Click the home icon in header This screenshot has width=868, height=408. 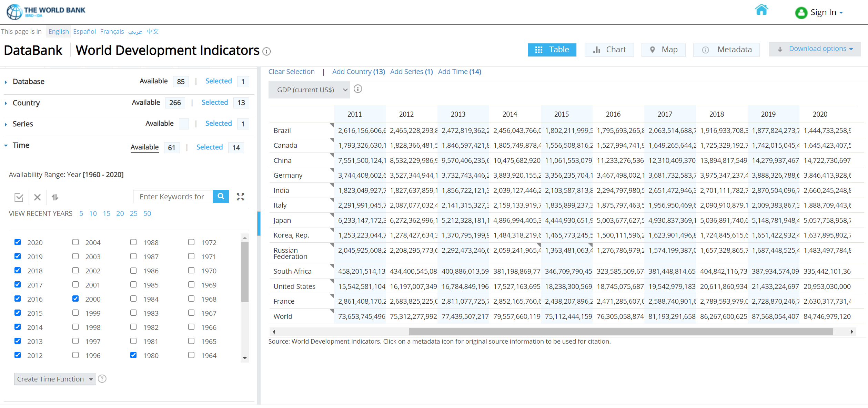(761, 10)
